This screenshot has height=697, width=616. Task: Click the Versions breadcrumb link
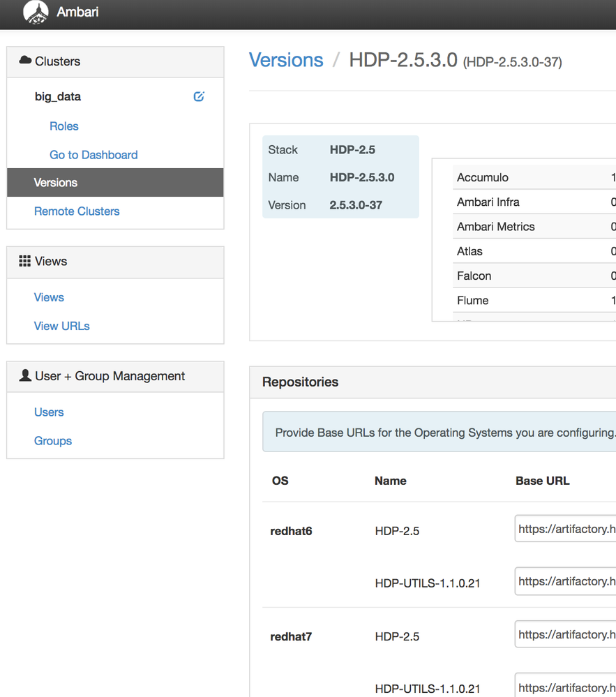pos(286,61)
